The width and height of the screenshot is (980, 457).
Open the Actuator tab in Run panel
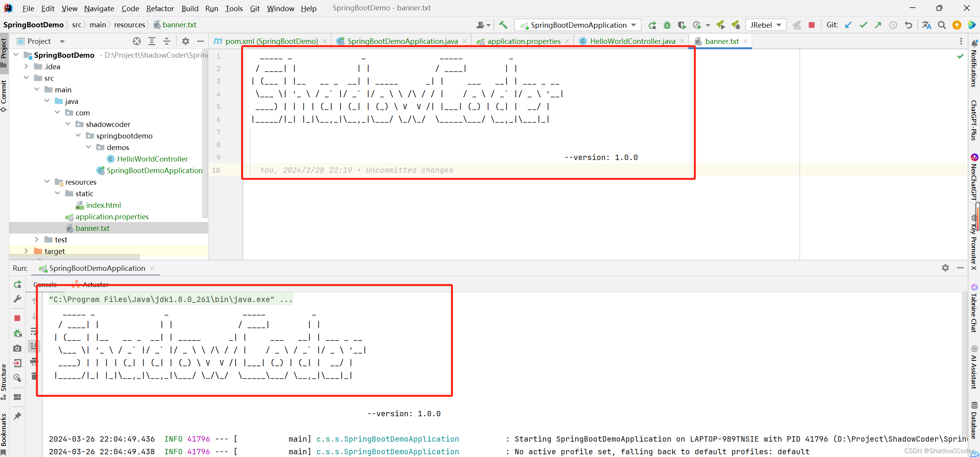(91, 285)
